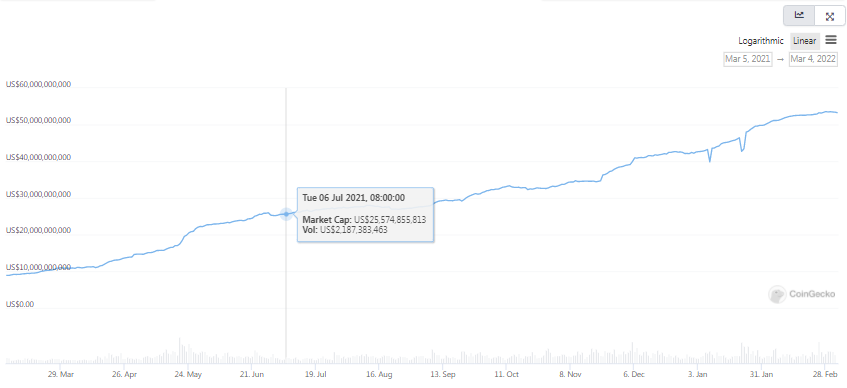
Task: Click the 29. Mar x-axis date label
Action: pos(60,374)
